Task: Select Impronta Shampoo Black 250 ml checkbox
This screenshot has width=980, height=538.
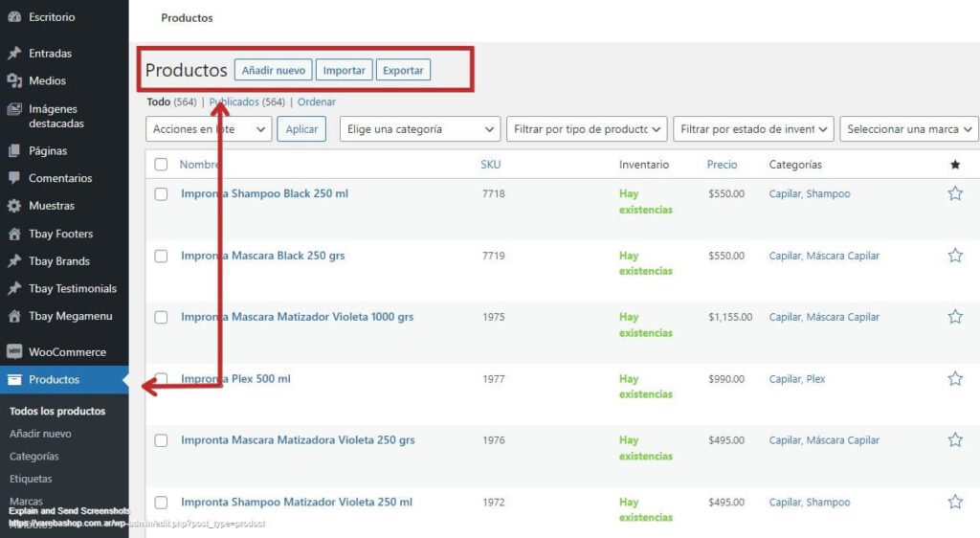Action: click(161, 193)
